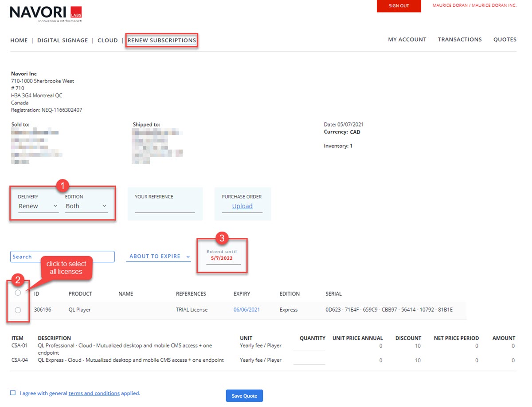Click the ID column header
Viewport: 532px width, 407px height.
tap(37, 294)
